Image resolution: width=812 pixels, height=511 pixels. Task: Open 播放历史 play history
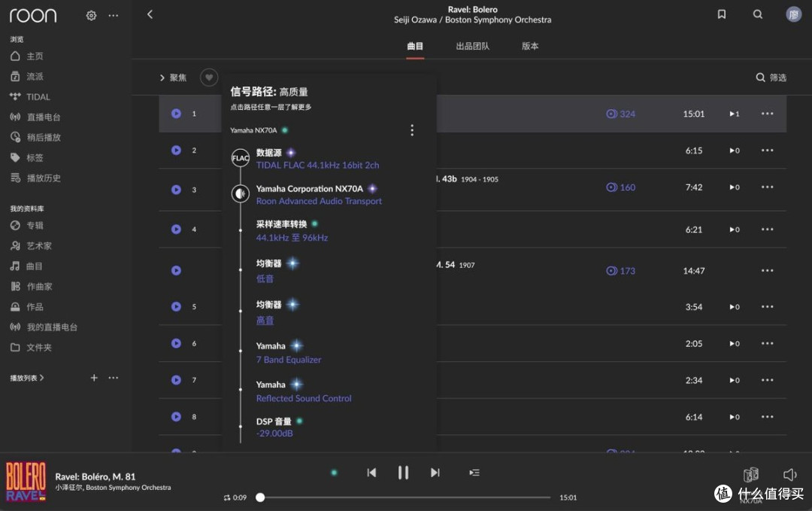35,178
